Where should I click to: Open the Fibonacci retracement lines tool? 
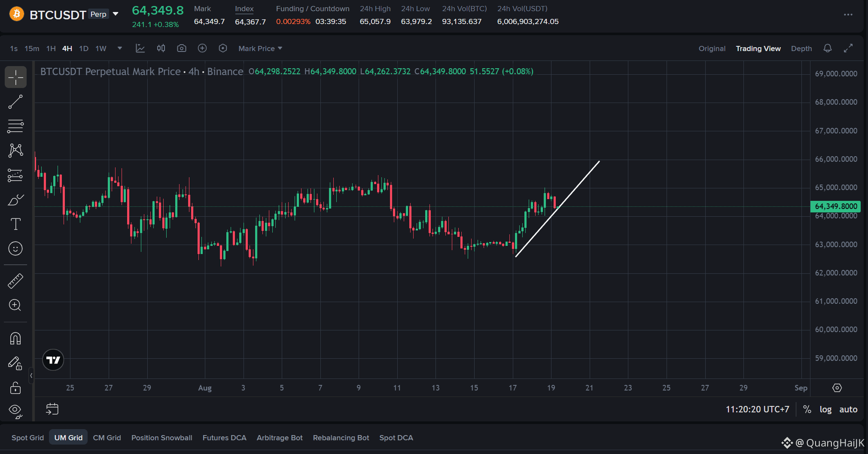click(15, 126)
